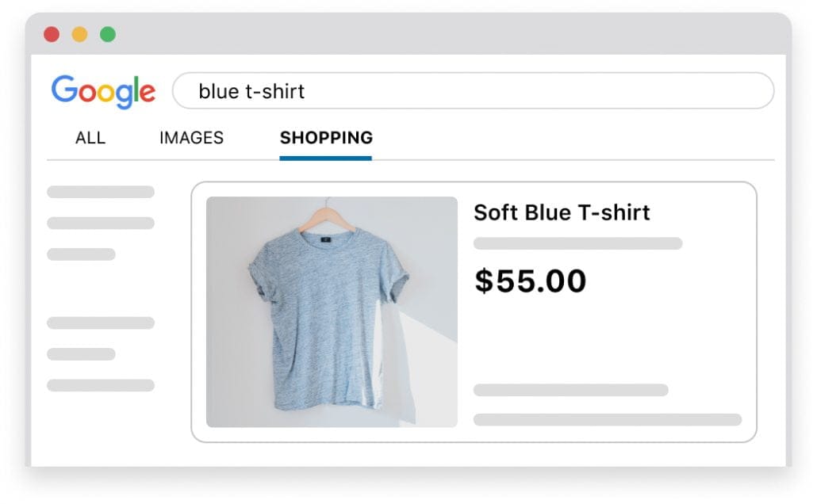Minimize the window with the yellow button
Image resolution: width=817 pixels, height=504 pixels.
(80, 34)
